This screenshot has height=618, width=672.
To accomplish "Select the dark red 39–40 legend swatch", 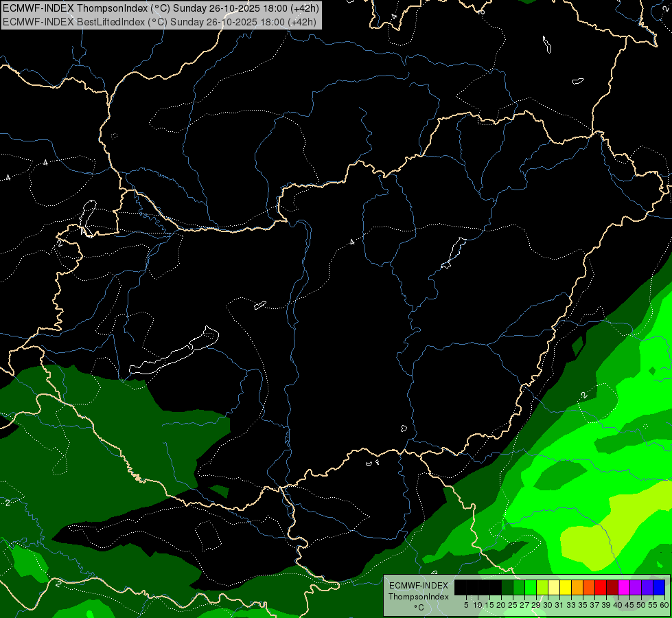I will pos(612,587).
